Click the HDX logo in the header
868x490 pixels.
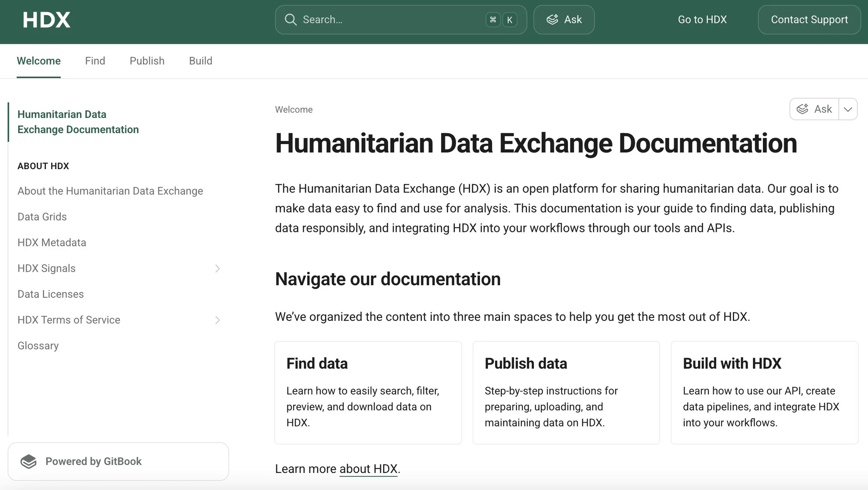click(47, 20)
